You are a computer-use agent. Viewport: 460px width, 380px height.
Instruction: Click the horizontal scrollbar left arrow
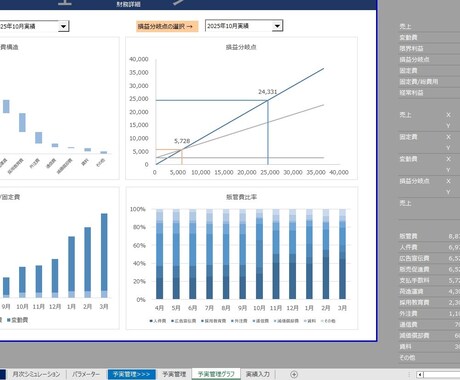tap(420, 375)
